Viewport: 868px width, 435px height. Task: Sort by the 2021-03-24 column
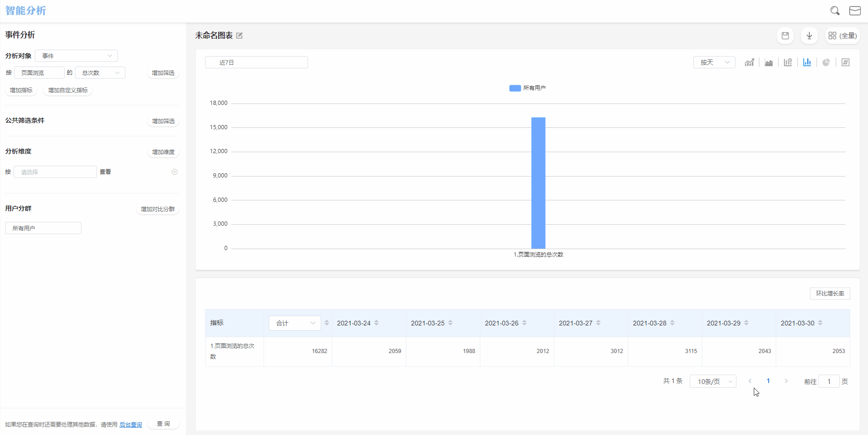(x=376, y=323)
